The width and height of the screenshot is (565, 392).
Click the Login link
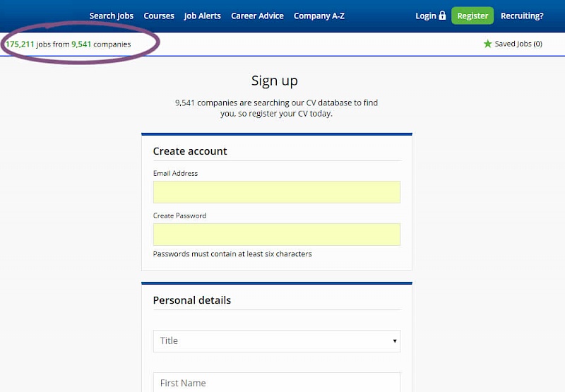426,16
